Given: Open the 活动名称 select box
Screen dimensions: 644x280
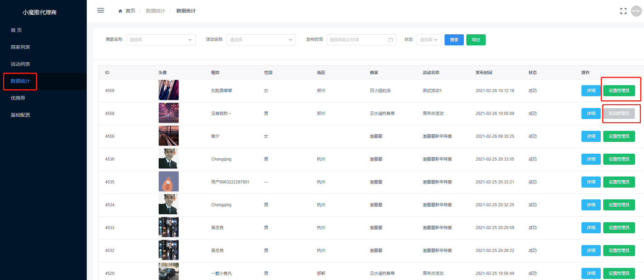Looking at the screenshot, I should point(261,40).
